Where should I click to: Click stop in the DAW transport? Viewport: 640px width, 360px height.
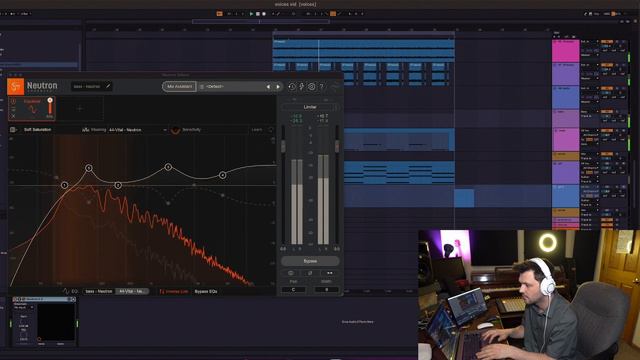click(258, 14)
